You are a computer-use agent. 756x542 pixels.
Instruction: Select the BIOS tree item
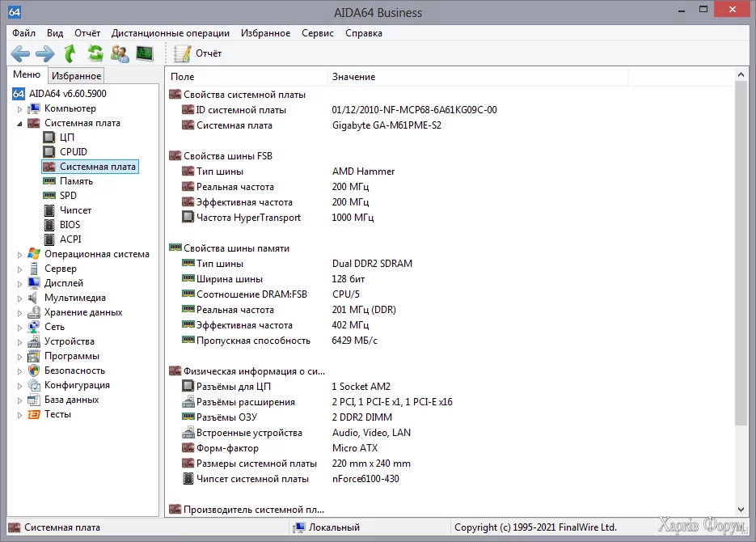(70, 225)
